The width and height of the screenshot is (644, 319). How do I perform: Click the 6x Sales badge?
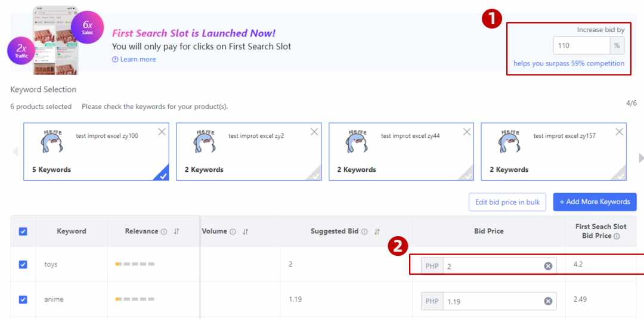87,27
